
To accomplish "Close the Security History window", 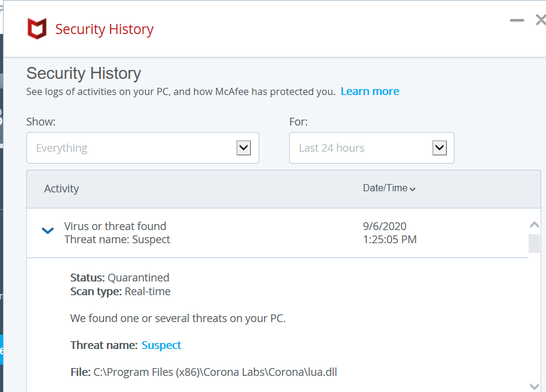I will (541, 20).
